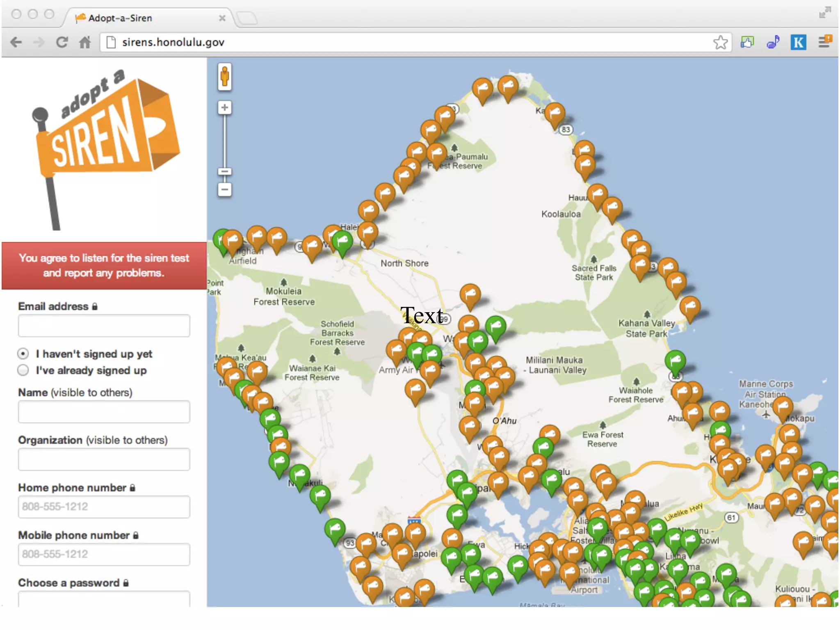Zoom in with map plus button
840x630 pixels.
coord(224,108)
